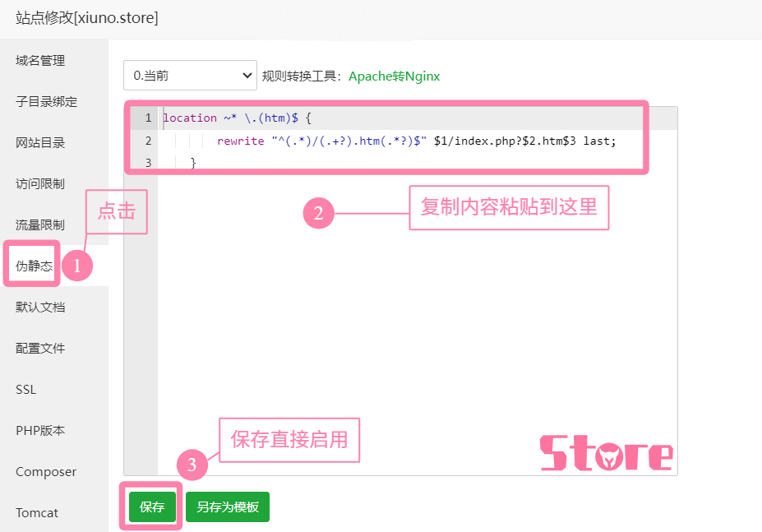762x532 pixels.
Task: Open the Composer tab
Action: (46, 472)
